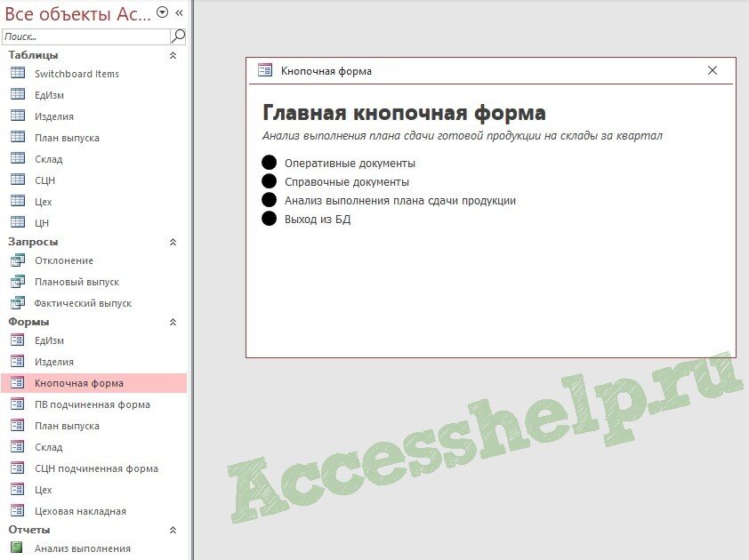Close the Кнопочная форма window
Screen dimensions: 749x560
pyautogui.click(x=713, y=70)
